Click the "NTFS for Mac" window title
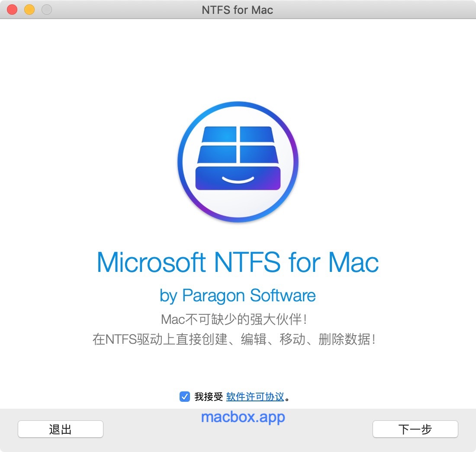 (238, 10)
